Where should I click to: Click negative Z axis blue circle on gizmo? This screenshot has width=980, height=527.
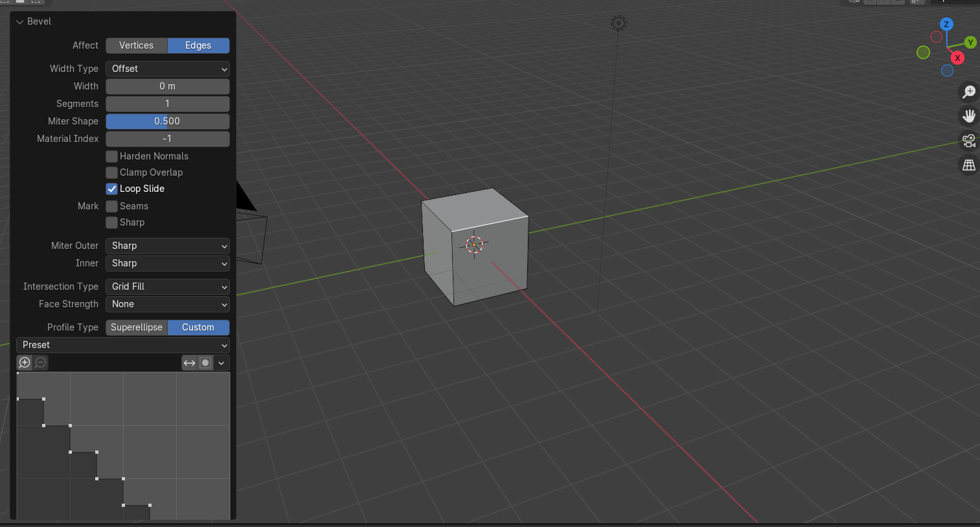pyautogui.click(x=947, y=71)
